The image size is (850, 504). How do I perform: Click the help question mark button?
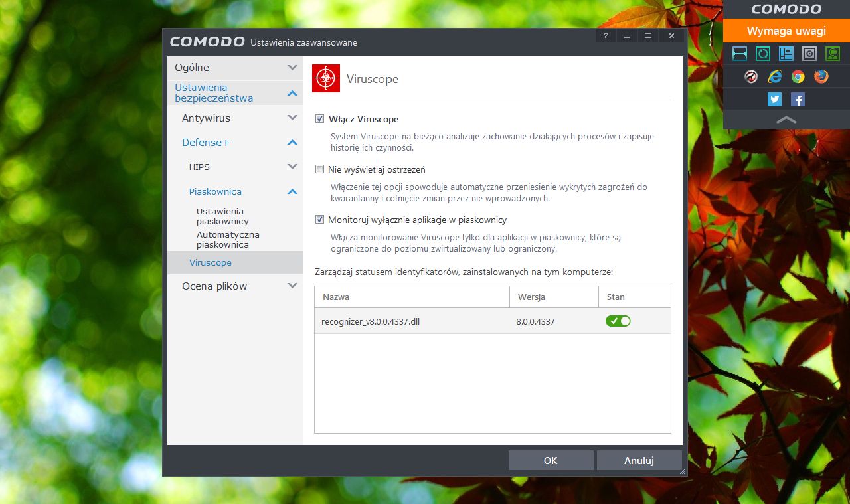606,36
